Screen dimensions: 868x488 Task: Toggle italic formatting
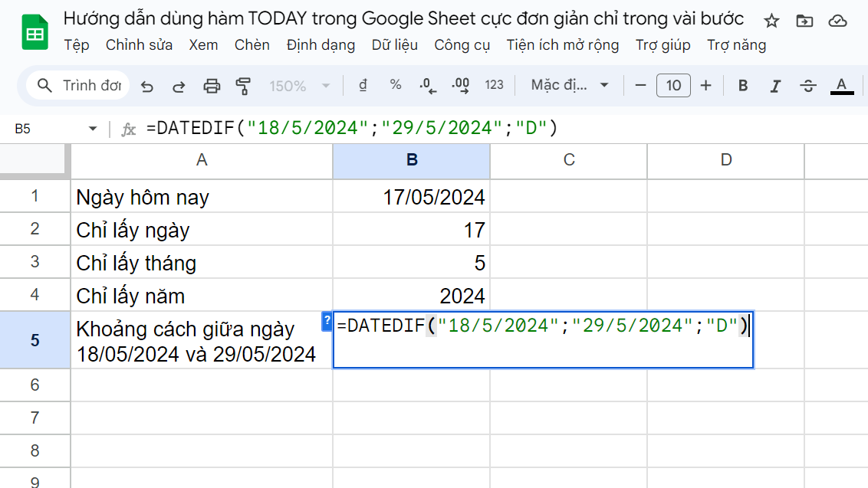(x=775, y=85)
